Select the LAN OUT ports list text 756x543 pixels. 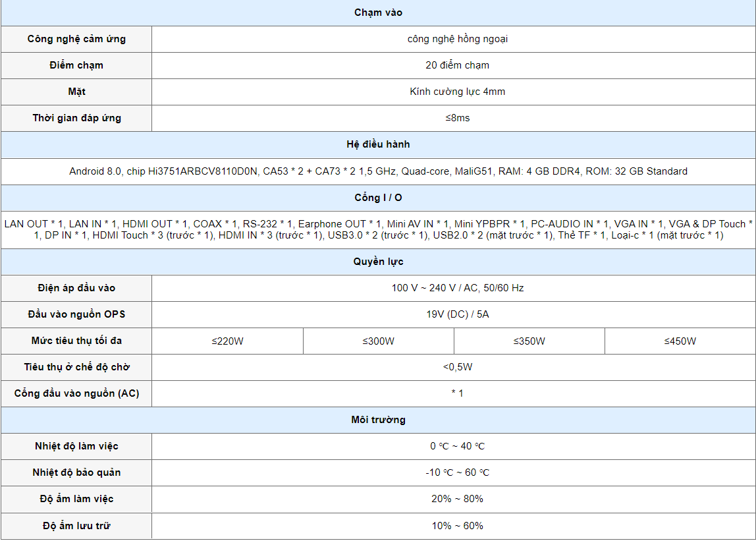pos(378,230)
